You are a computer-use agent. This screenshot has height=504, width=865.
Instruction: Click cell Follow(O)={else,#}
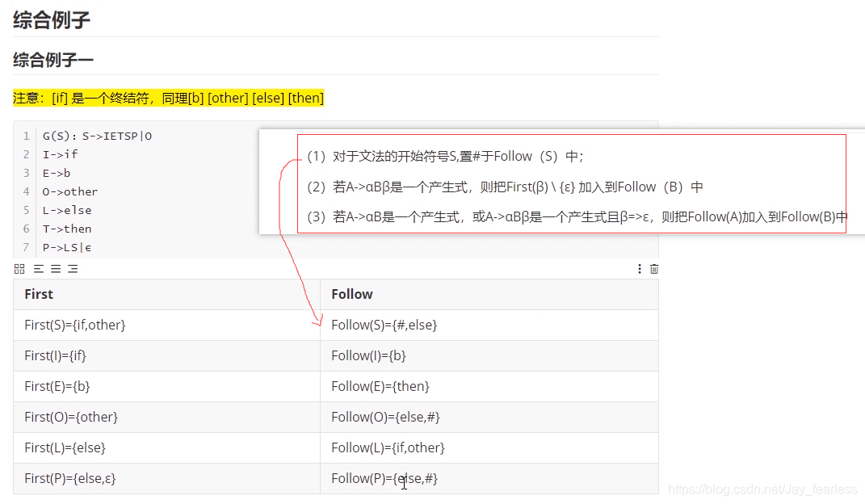coord(489,418)
